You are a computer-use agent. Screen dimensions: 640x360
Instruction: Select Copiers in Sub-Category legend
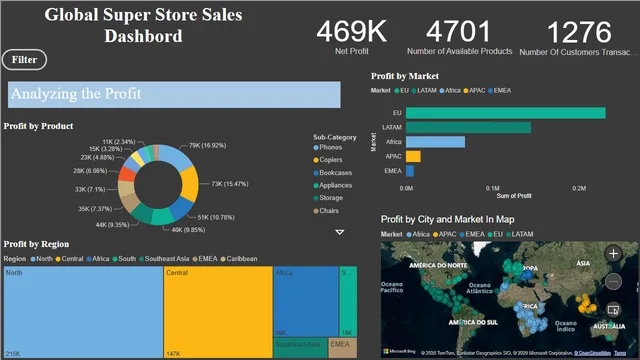[328, 160]
